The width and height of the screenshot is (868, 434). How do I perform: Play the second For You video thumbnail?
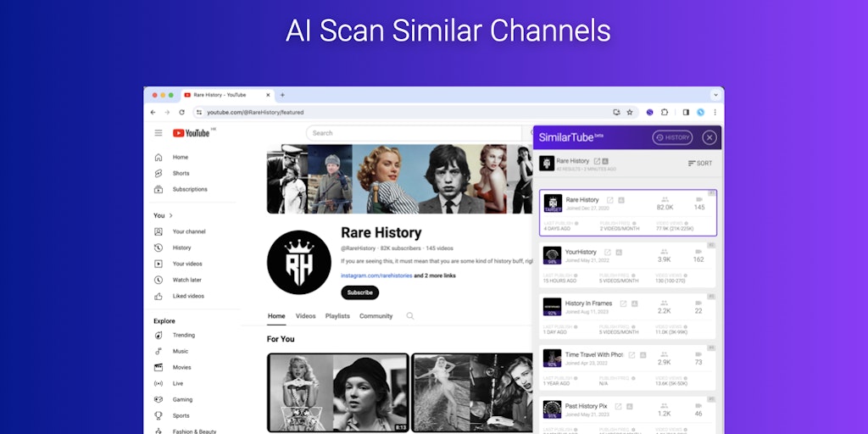click(x=472, y=393)
